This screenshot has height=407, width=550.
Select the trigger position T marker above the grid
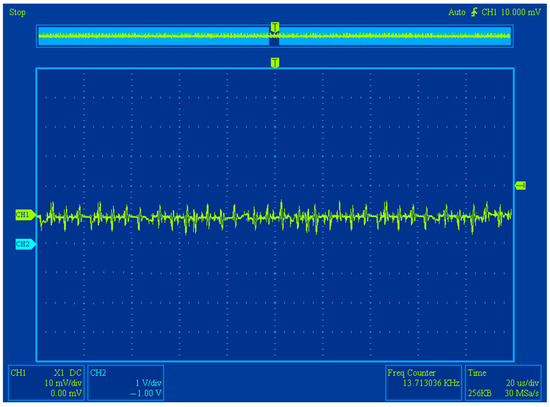click(275, 63)
